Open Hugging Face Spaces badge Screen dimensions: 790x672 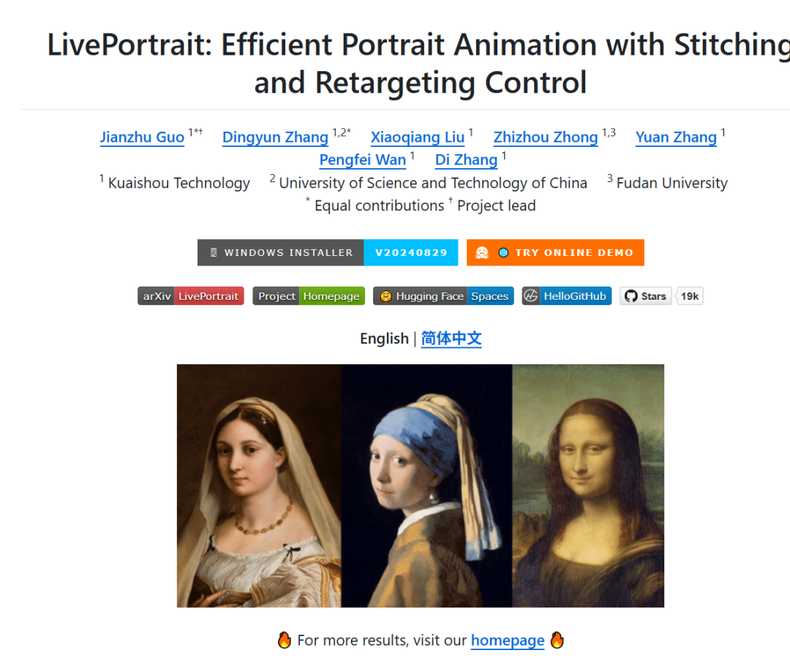443,295
